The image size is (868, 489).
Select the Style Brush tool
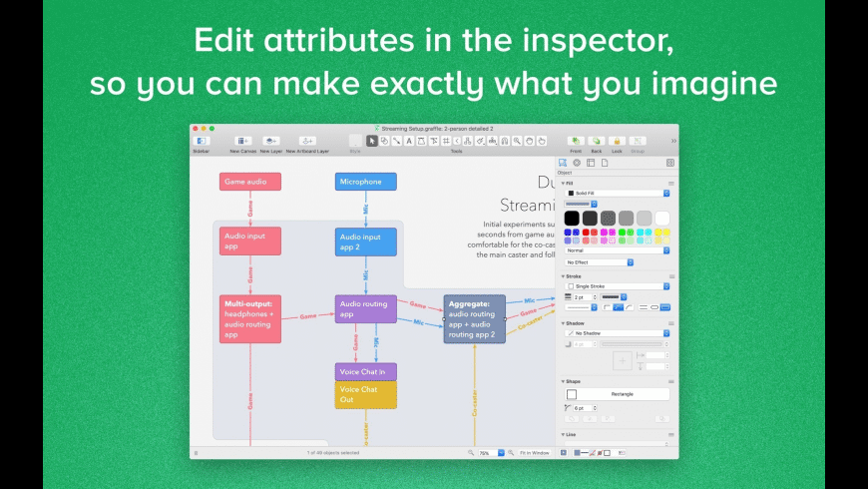pos(481,142)
